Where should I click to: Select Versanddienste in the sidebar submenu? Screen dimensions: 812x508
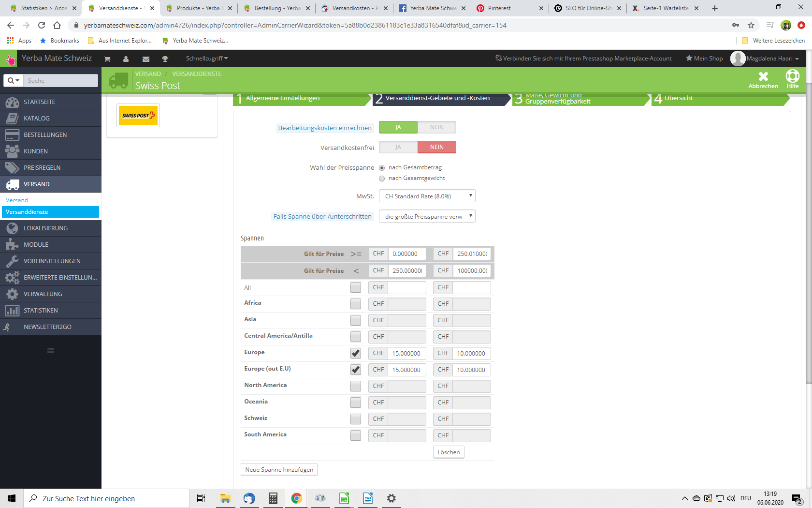point(50,212)
